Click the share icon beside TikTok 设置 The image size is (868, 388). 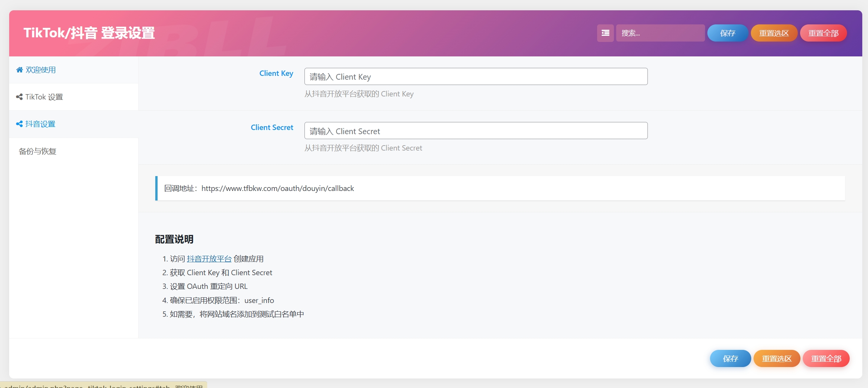pyautogui.click(x=19, y=97)
